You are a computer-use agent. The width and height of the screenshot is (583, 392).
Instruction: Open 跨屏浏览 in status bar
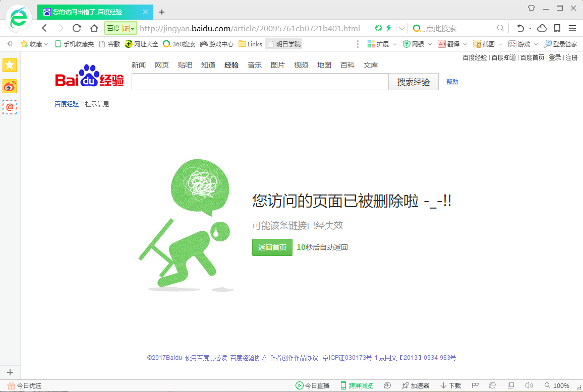pyautogui.click(x=357, y=385)
